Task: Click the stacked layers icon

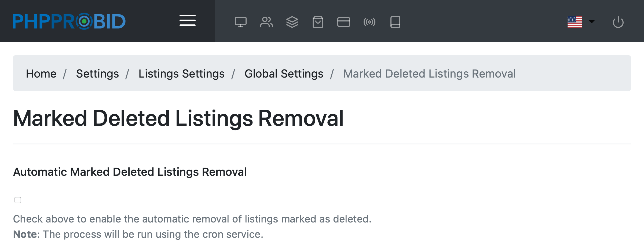Action: pos(292,22)
